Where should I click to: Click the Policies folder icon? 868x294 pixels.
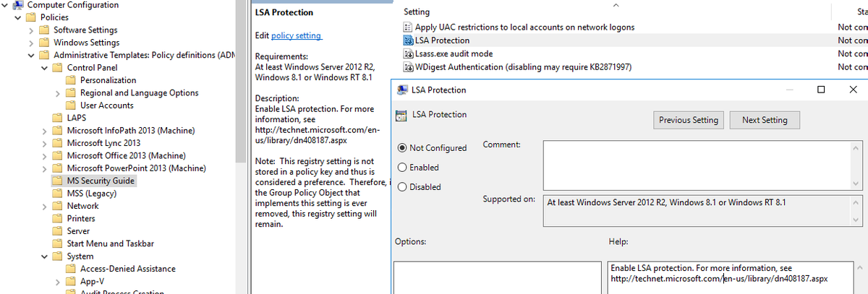tap(32, 17)
